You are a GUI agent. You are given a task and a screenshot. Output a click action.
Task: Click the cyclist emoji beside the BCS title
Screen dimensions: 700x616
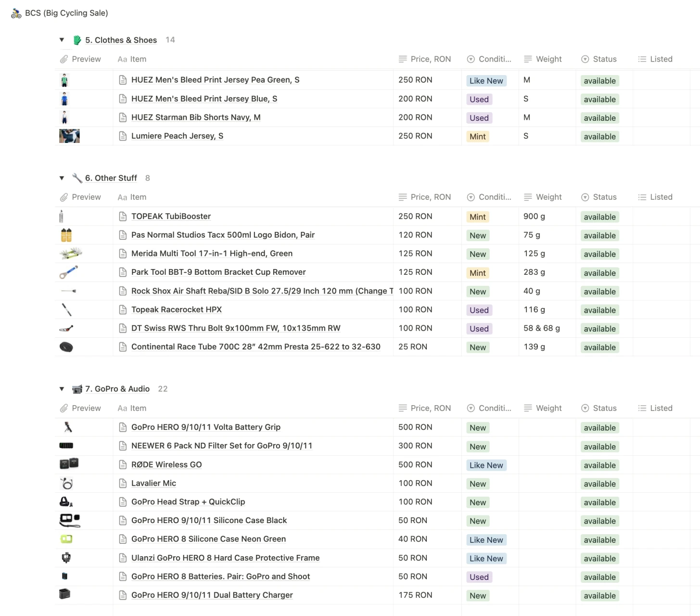coord(16,13)
